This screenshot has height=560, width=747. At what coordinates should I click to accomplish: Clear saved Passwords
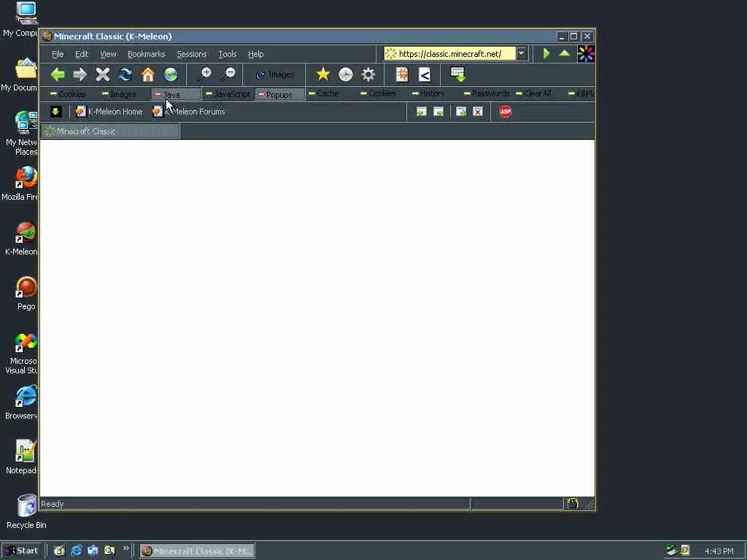pyautogui.click(x=487, y=93)
